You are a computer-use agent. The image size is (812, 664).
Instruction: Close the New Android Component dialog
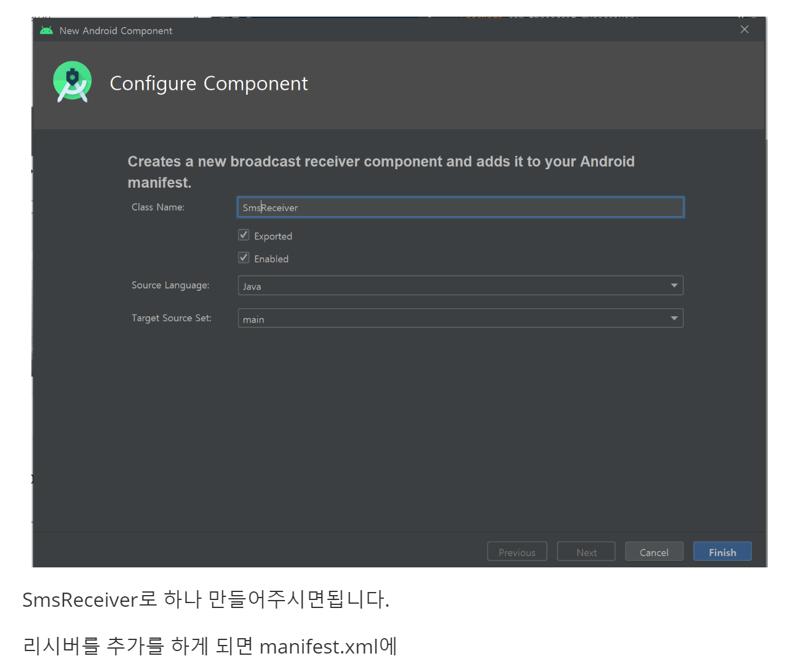(744, 30)
